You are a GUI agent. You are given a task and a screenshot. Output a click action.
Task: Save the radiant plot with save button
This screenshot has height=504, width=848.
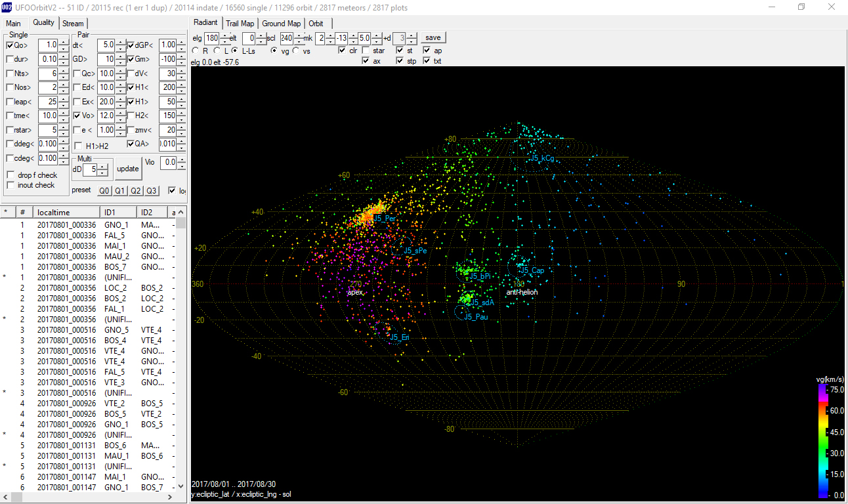(433, 37)
